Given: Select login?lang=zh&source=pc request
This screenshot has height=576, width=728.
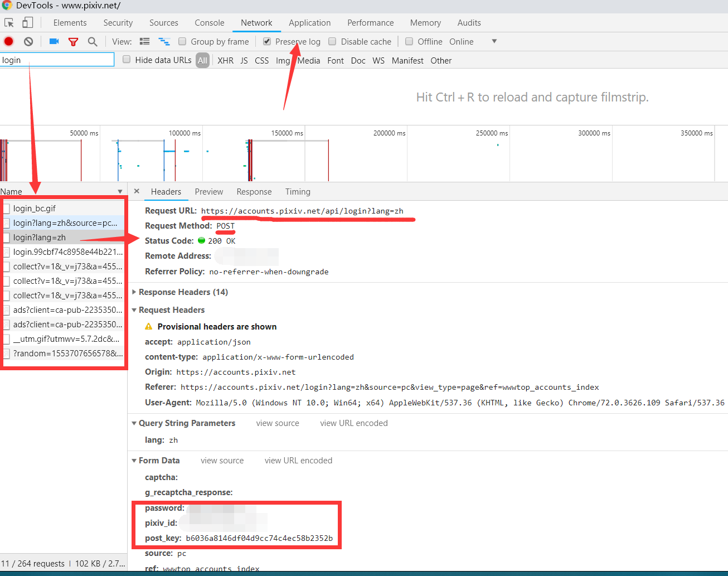Looking at the screenshot, I should [x=62, y=223].
